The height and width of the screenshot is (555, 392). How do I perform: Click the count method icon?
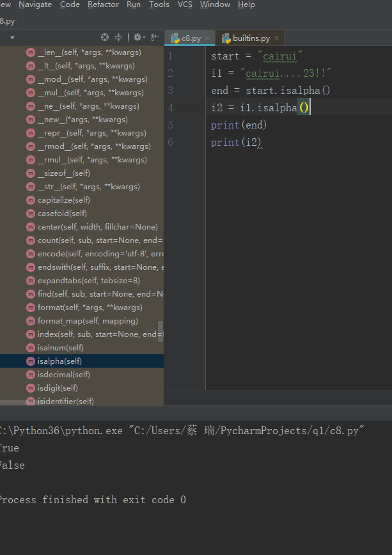click(31, 240)
